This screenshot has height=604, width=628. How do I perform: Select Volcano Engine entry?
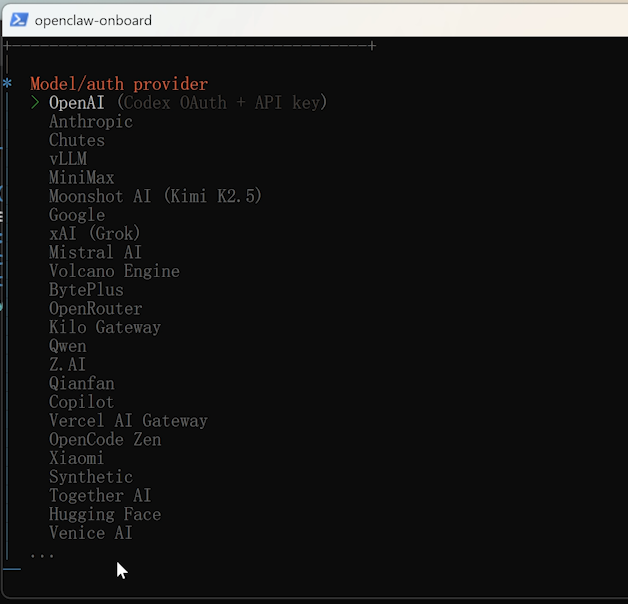tap(114, 271)
